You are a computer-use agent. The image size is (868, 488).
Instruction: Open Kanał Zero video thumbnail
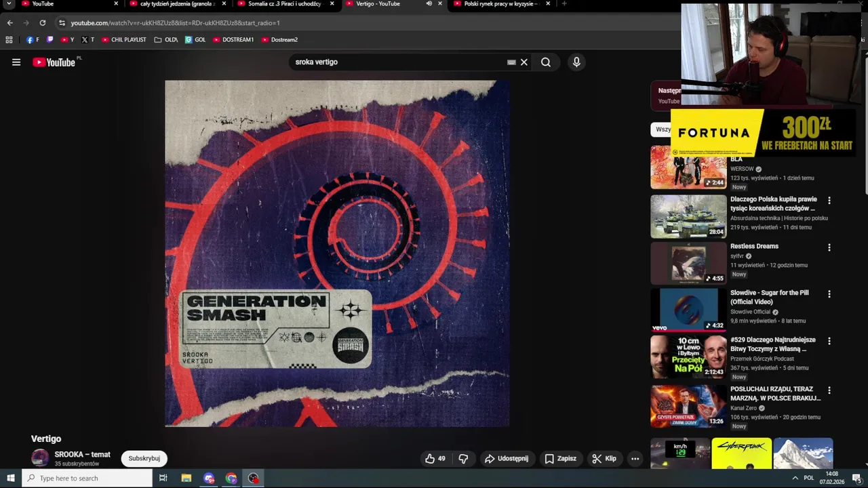[x=688, y=406]
